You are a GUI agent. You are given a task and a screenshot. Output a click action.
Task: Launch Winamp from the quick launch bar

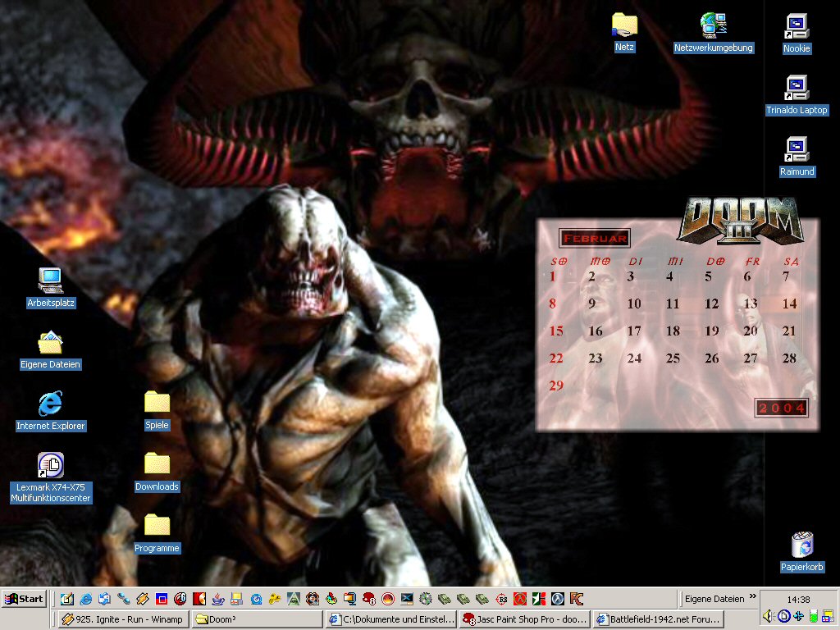(142, 599)
